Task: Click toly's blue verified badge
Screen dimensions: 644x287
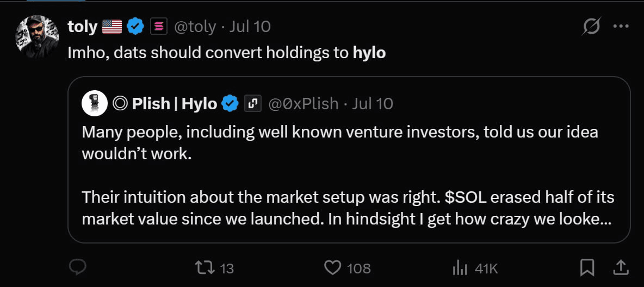Action: click(135, 27)
